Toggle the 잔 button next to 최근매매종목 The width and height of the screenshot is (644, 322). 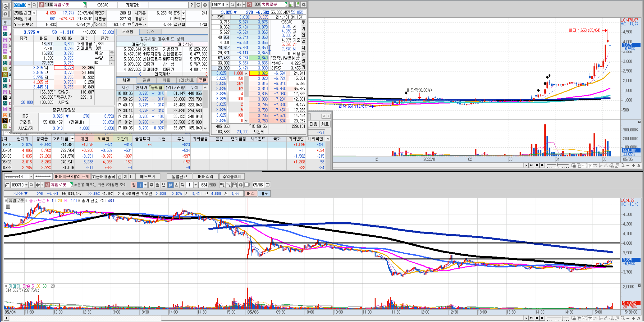pyautogui.click(x=120, y=177)
